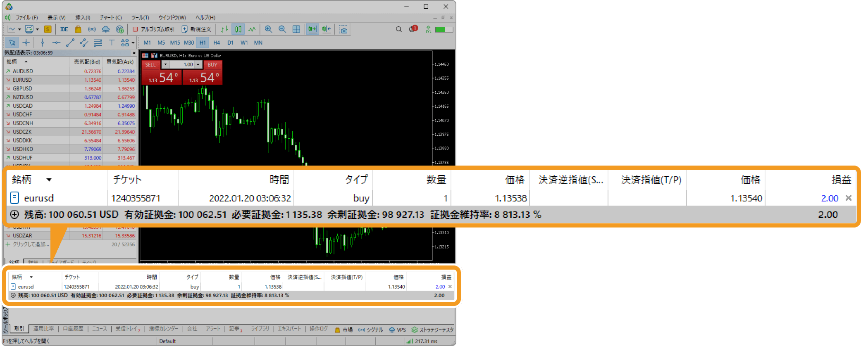Click the 銘柄 header arrow in toolbox
This screenshot has height=346, width=868.
(31, 277)
